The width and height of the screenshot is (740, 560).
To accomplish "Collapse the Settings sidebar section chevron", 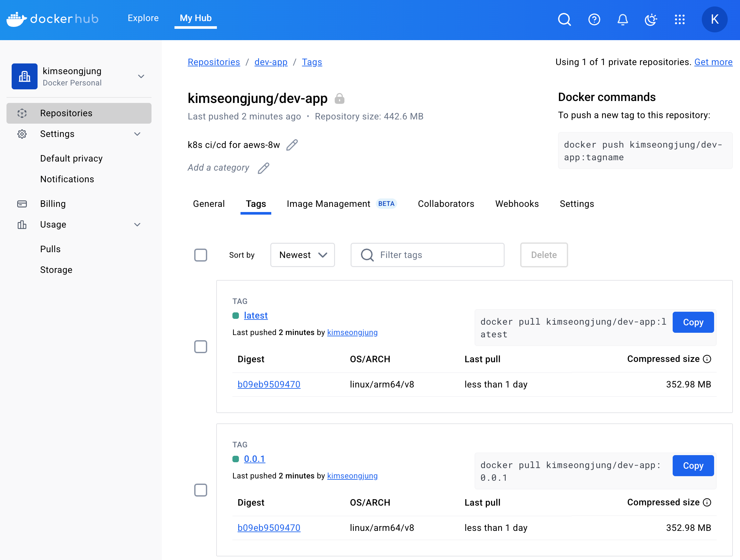I will point(137,134).
